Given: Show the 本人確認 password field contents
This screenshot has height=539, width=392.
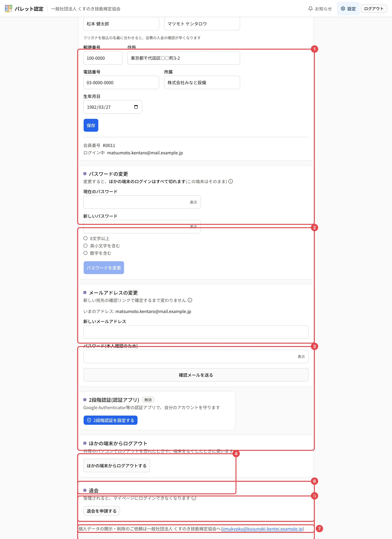Looking at the screenshot, I should [301, 356].
